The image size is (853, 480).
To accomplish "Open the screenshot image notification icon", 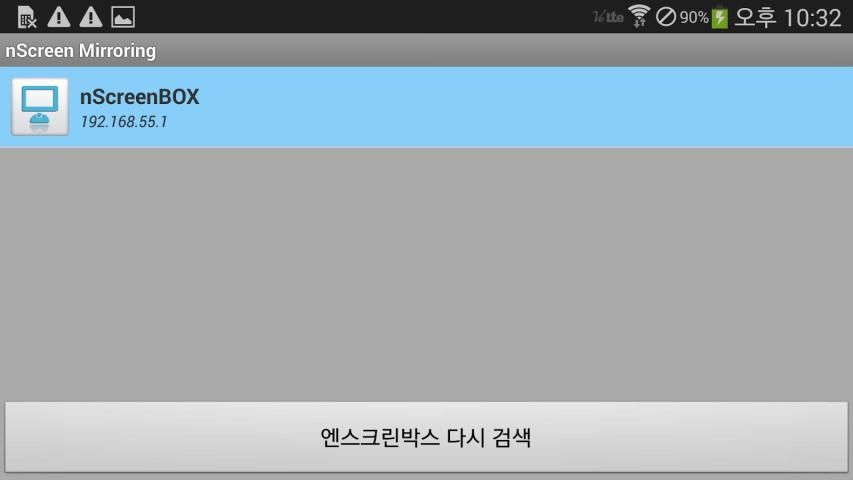I will (123, 17).
